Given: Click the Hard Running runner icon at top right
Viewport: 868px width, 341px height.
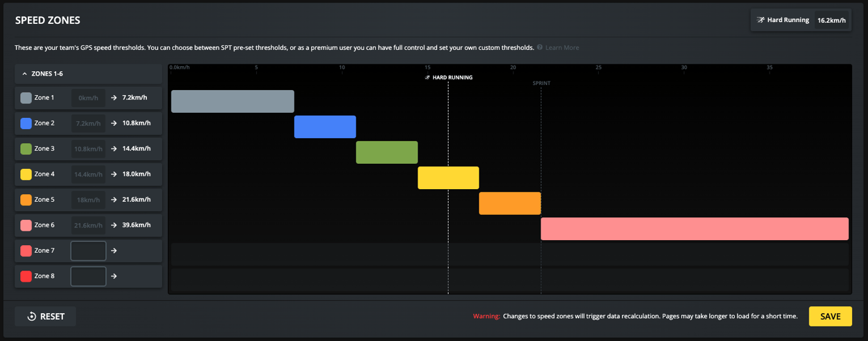Looking at the screenshot, I should click(761, 20).
